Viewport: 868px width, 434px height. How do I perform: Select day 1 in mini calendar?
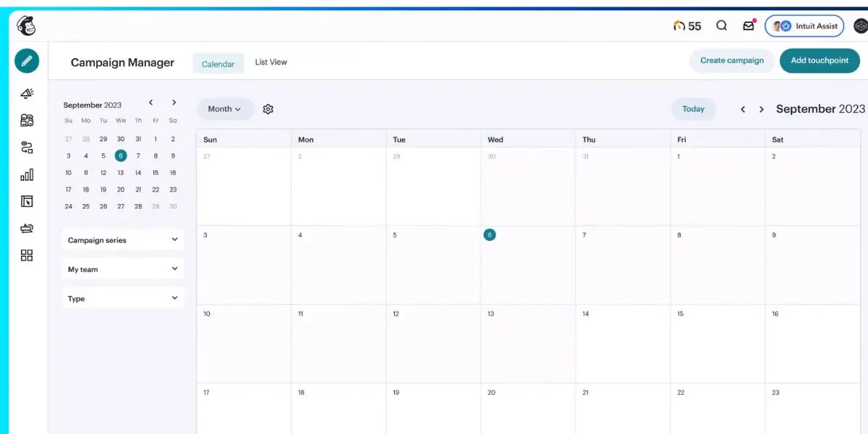click(x=156, y=139)
